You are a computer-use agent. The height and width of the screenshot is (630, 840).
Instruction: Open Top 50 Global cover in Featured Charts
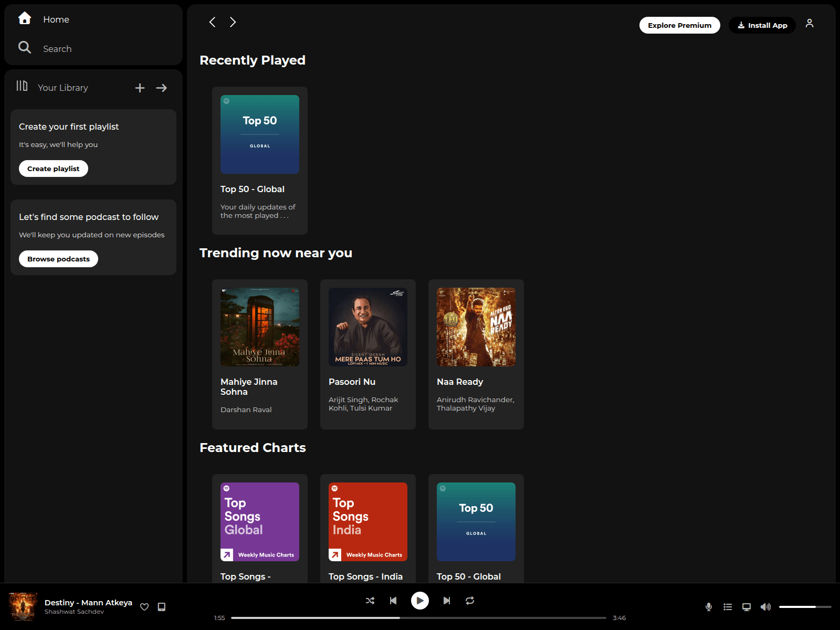tap(476, 522)
